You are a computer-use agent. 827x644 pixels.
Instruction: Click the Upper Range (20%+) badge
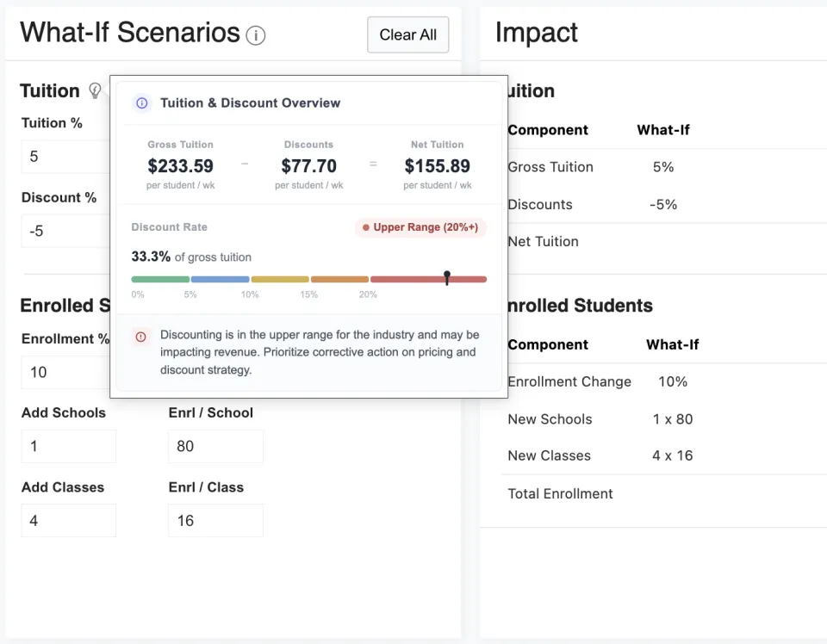[421, 227]
